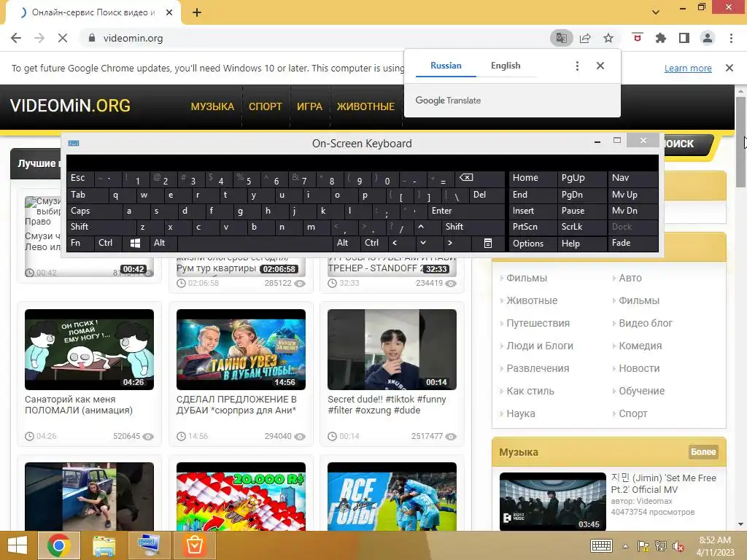747x560 pixels.
Task: Click the Esc key on keyboard
Action: coord(80,178)
